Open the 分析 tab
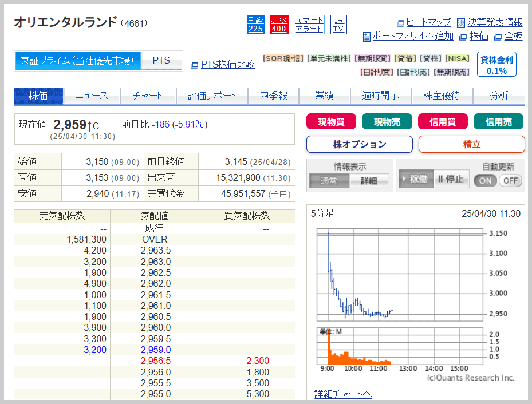532x404 pixels. click(x=499, y=96)
